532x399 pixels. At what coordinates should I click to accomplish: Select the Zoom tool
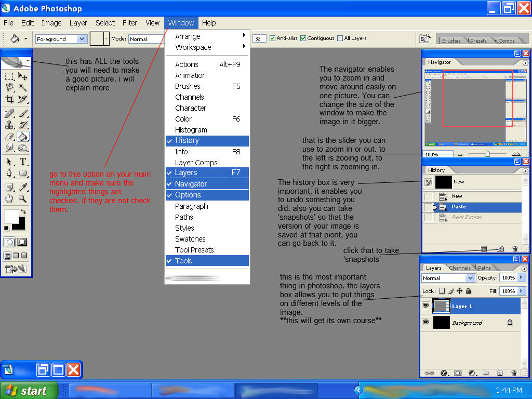click(22, 198)
